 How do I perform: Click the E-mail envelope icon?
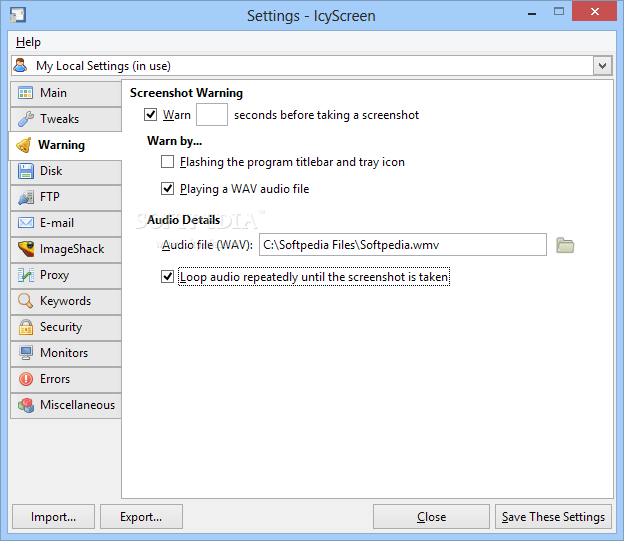(26, 223)
